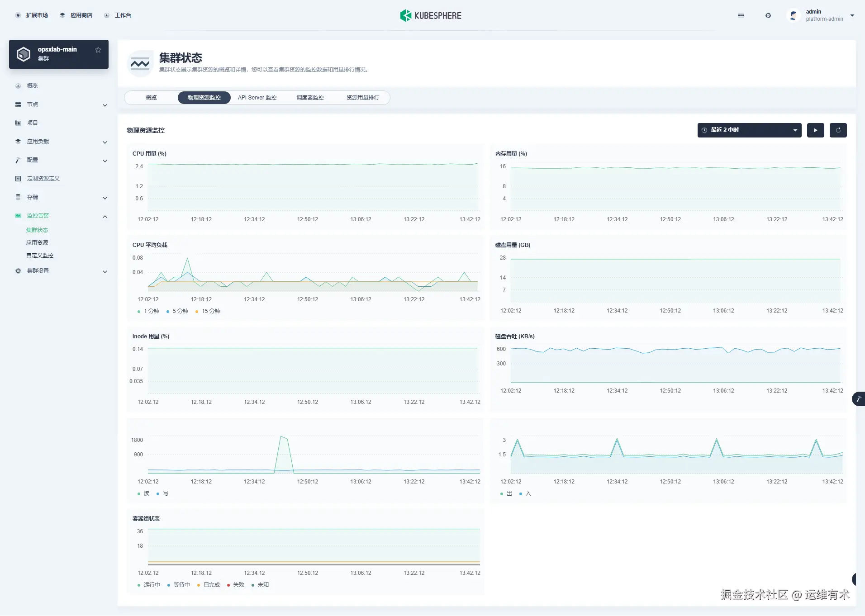Select the 概览 sidebar icon
Screen dimensions: 865x616
click(x=18, y=85)
